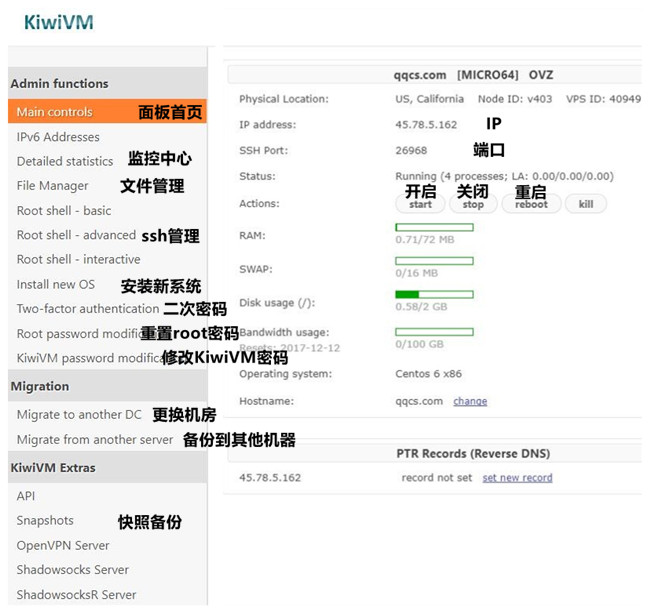Choose Migrate to another DC
The width and height of the screenshot is (650, 613).
(79, 414)
